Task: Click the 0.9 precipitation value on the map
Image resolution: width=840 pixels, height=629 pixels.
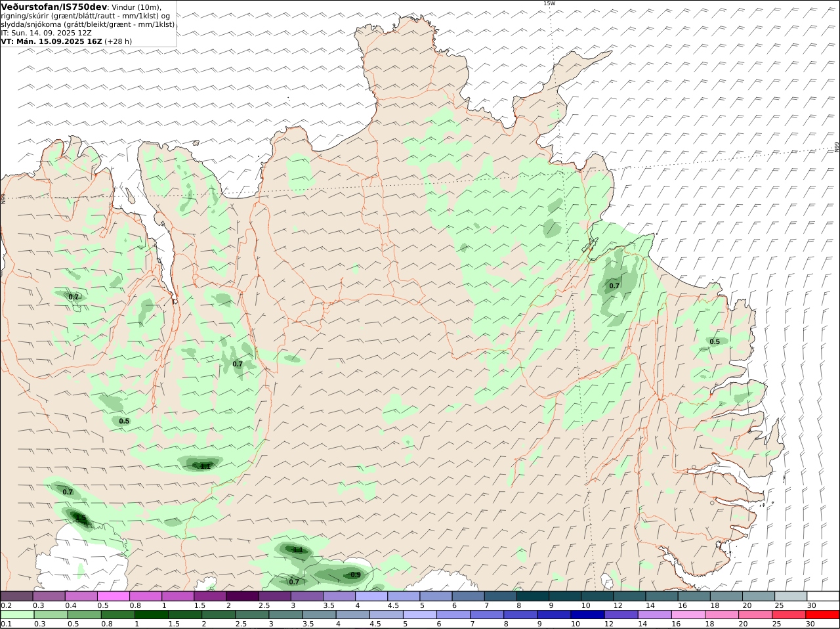Action: [356, 575]
